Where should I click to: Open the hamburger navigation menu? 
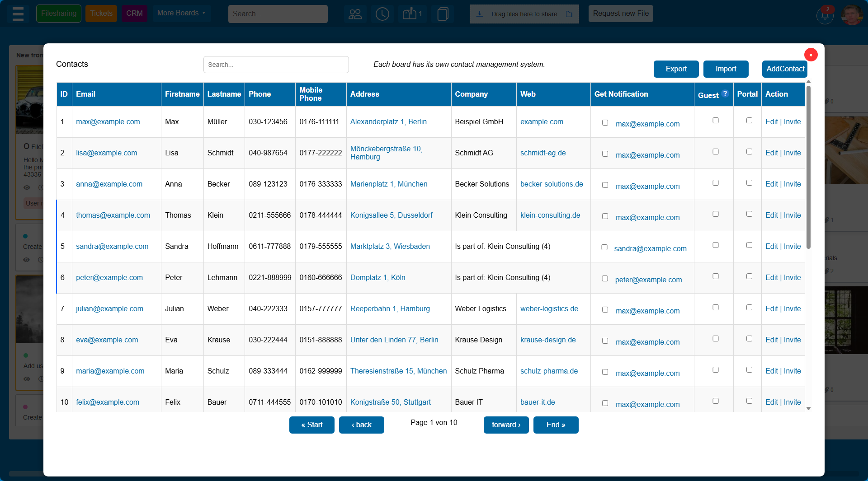pos(18,14)
